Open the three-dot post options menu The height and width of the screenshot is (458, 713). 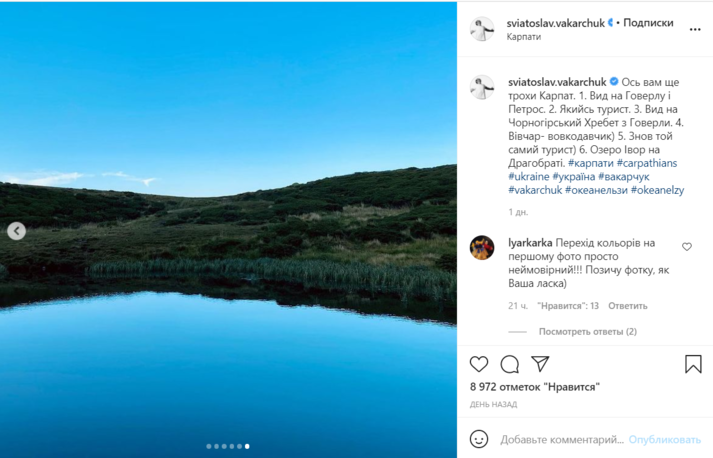point(695,30)
